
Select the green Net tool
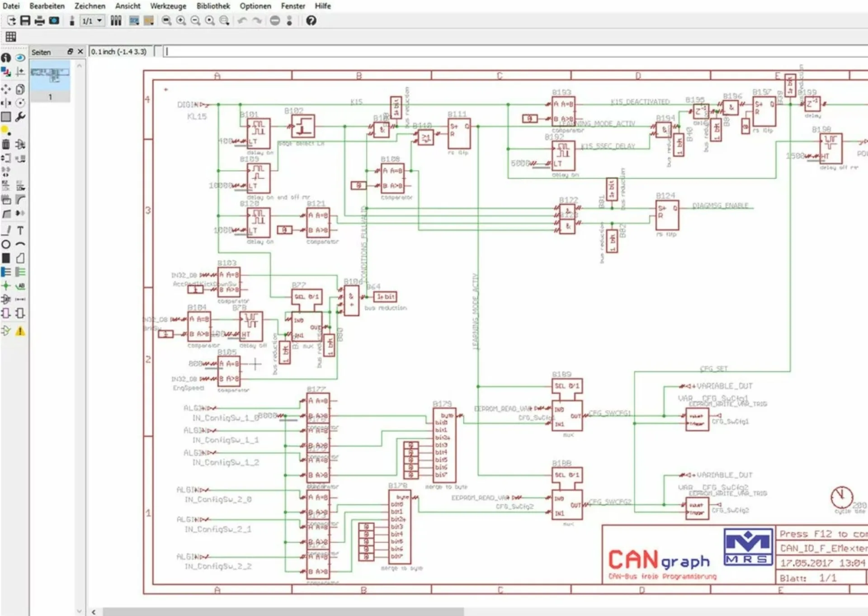point(20,272)
